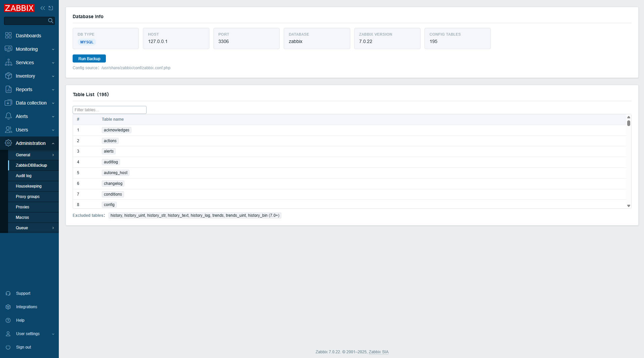This screenshot has width=644, height=358.
Task: Click the table list scroll-up arrow
Action: pos(629,117)
